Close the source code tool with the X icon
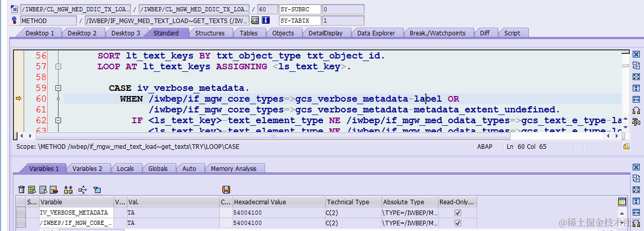The width and height of the screenshot is (644, 231). coord(636,54)
